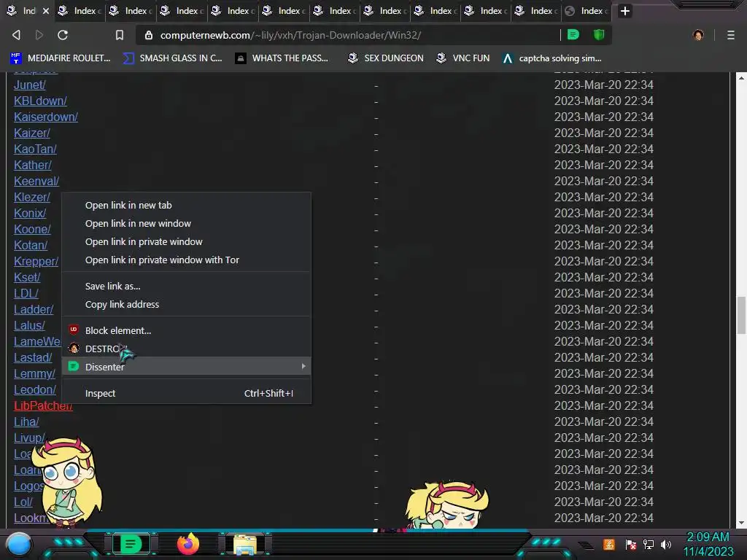Open the MEDIAFIRE ROULET... bookmark
The image size is (747, 560).
60,58
